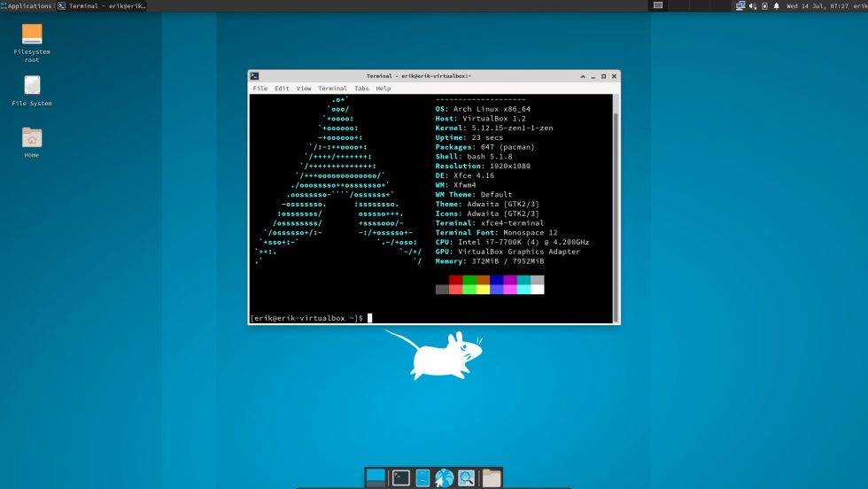The height and width of the screenshot is (489, 868).
Task: Open the home folder icon in dock
Action: [492, 477]
